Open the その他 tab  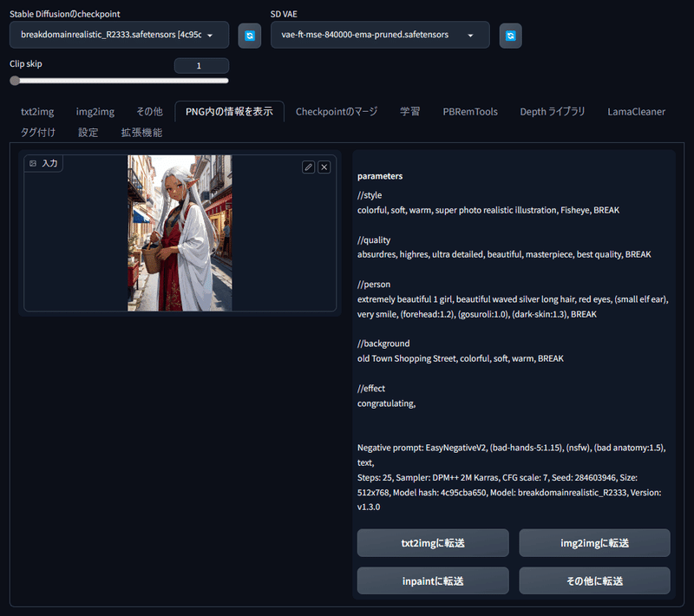[149, 112]
